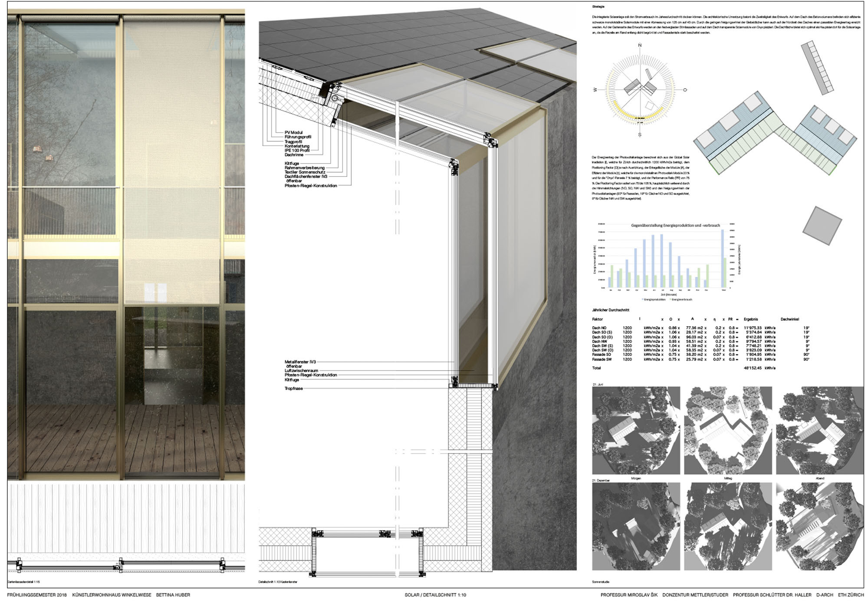Click the 'Rahmenverbreiterung' annotation label
868x610 pixels.
(304, 168)
